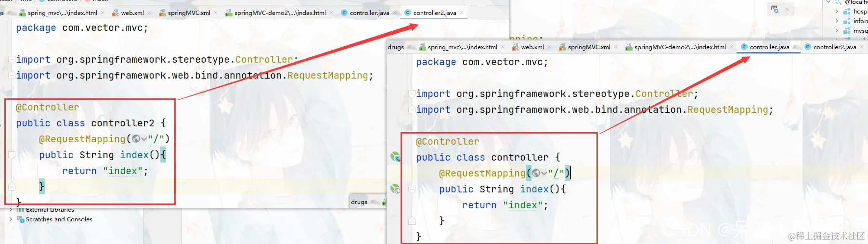Close spring_mvc index.html tab in right editor
The width and height of the screenshot is (868, 244).
tap(503, 47)
